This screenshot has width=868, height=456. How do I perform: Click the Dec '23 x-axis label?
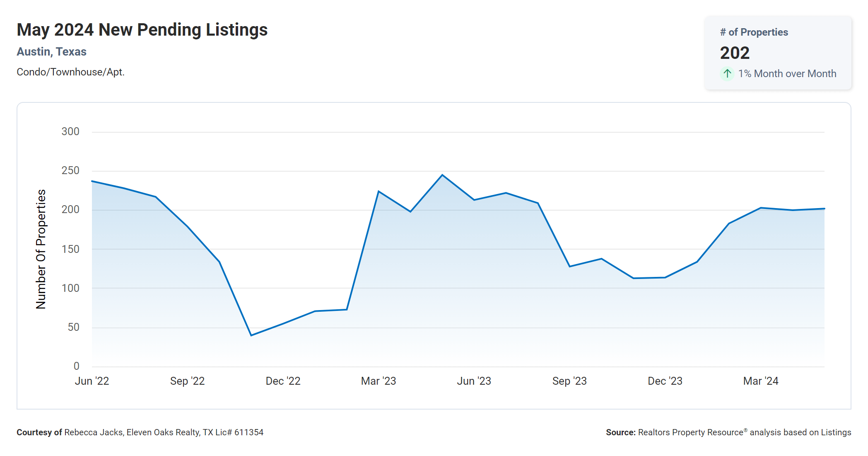click(x=665, y=381)
